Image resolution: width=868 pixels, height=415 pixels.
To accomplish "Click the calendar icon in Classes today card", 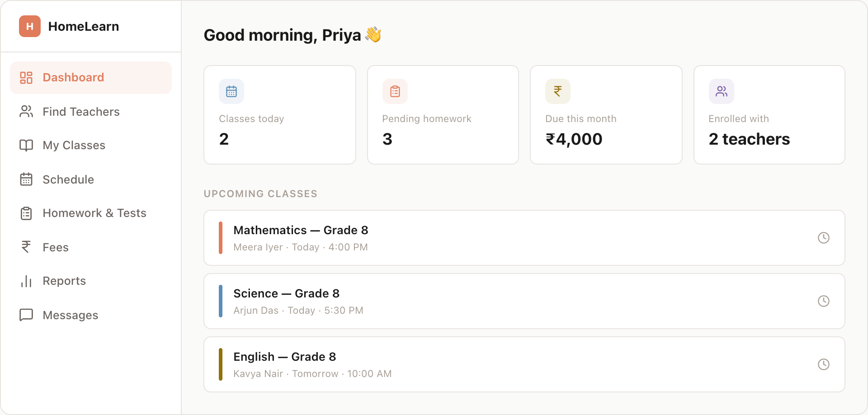I will click(x=231, y=91).
